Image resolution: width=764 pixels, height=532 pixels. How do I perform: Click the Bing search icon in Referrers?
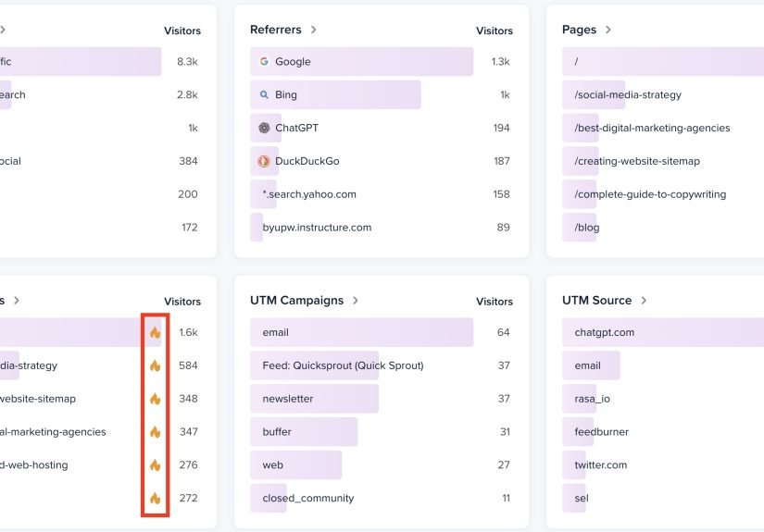point(264,94)
